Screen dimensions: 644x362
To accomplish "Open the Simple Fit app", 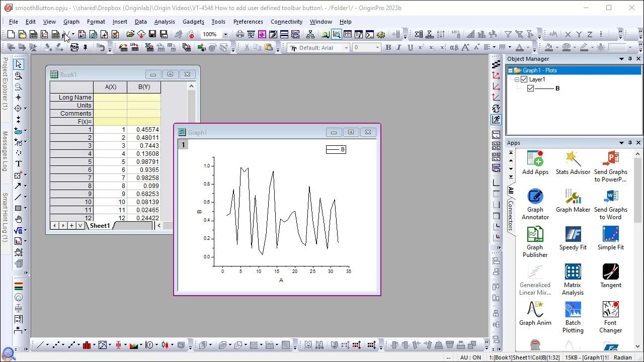I will click(611, 238).
